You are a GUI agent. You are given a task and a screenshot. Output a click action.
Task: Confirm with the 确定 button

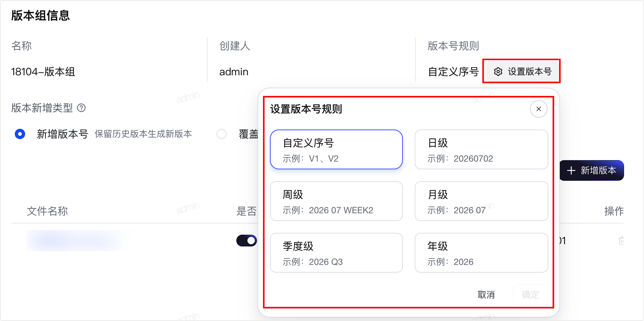pyautogui.click(x=531, y=295)
